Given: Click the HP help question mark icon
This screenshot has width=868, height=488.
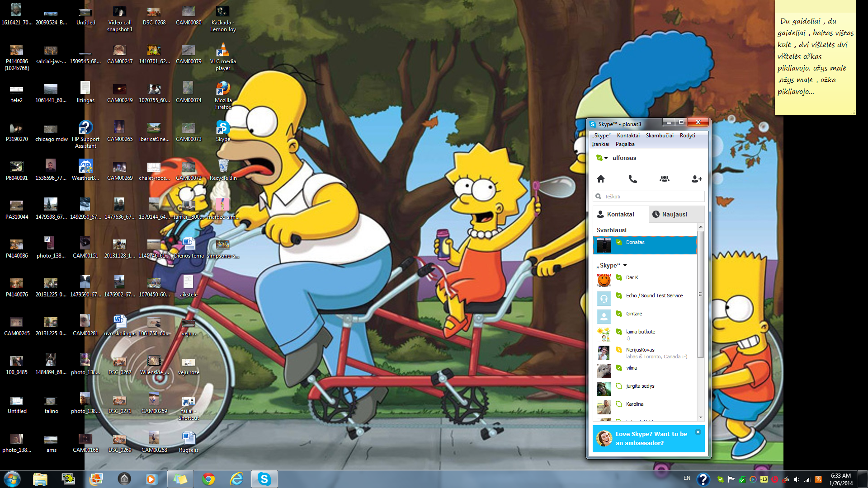Looking at the screenshot, I should (x=703, y=479).
